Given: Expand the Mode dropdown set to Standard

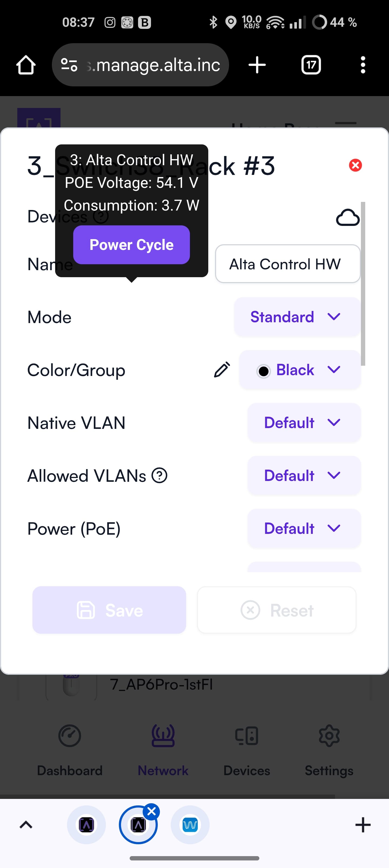Looking at the screenshot, I should point(297,317).
